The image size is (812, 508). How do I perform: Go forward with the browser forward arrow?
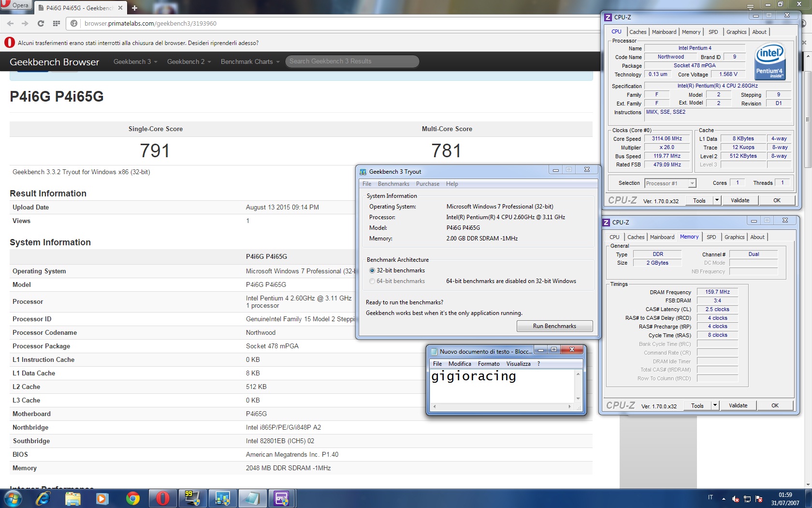point(25,23)
